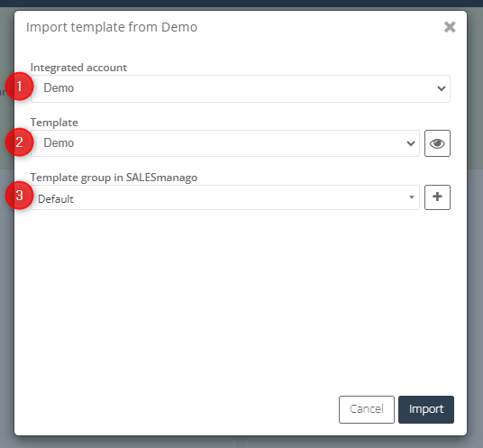Add a new template group with plus icon
This screenshot has height=448, width=483.
coord(437,197)
